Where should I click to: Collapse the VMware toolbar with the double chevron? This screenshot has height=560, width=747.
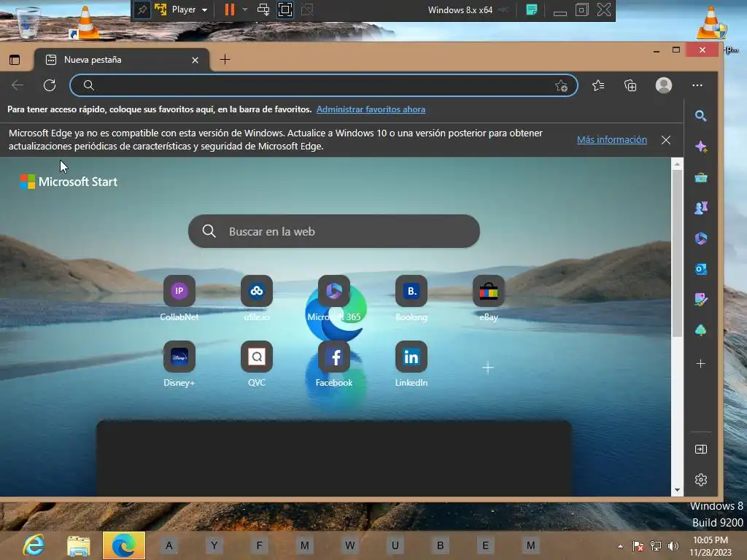(504, 9)
